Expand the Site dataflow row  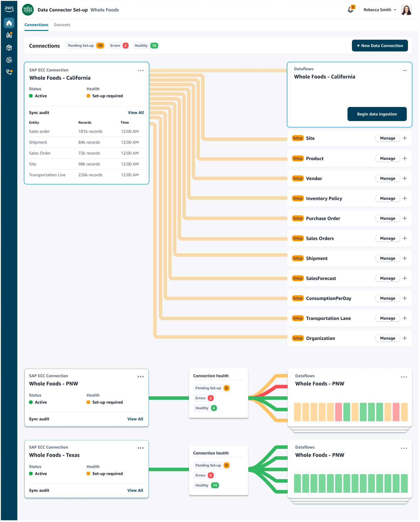pos(405,138)
